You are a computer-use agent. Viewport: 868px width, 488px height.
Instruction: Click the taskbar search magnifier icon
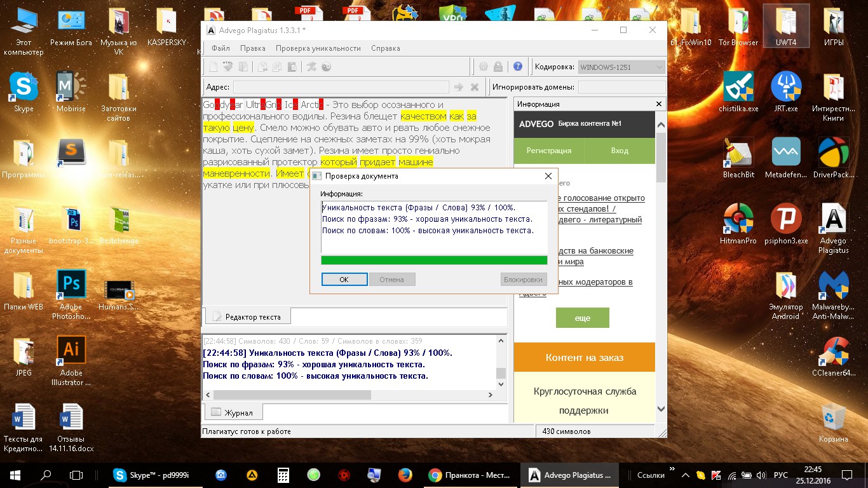46,475
